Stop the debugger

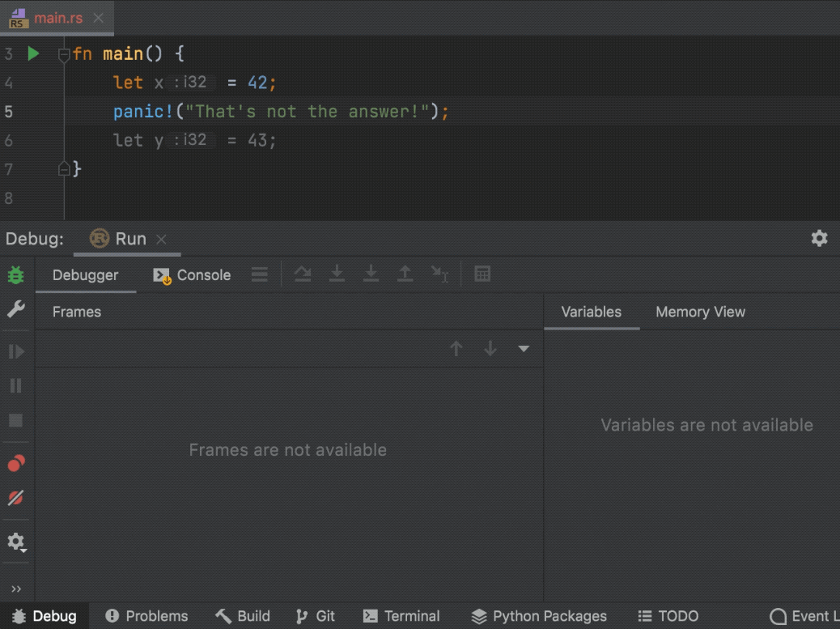(16, 419)
